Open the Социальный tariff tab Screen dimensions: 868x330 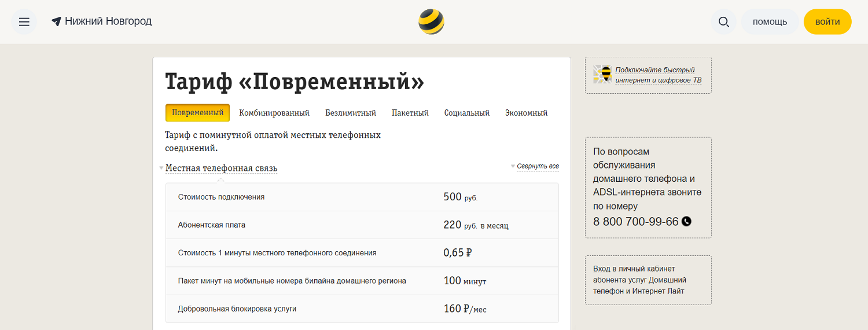(467, 113)
